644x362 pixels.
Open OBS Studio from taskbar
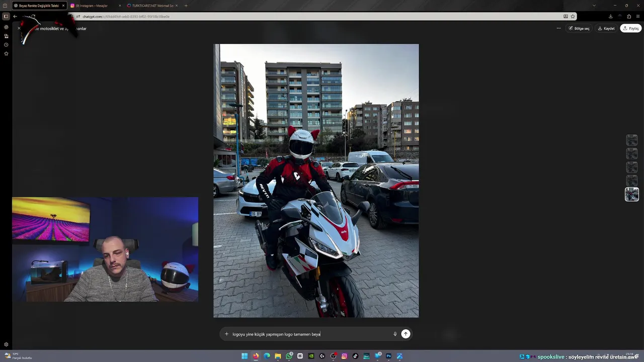[x=333, y=356]
